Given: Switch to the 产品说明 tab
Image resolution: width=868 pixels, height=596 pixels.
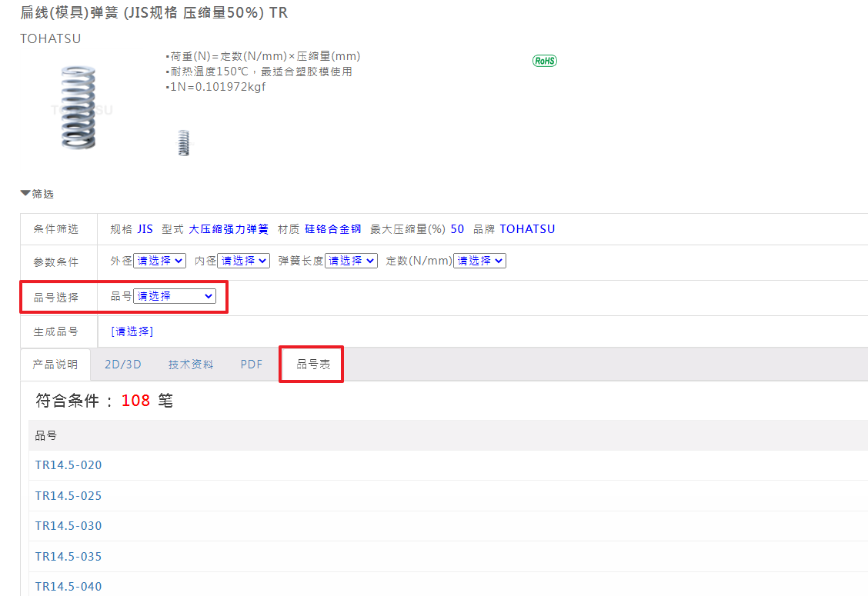Looking at the screenshot, I should pyautogui.click(x=55, y=364).
